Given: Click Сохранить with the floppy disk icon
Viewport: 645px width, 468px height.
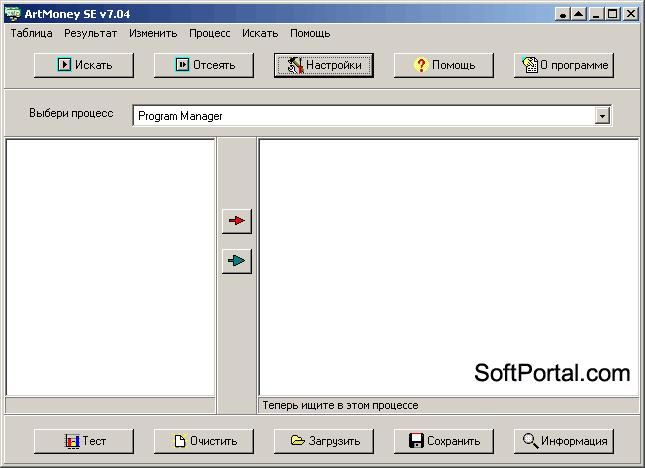Looking at the screenshot, I should pyautogui.click(x=443, y=441).
